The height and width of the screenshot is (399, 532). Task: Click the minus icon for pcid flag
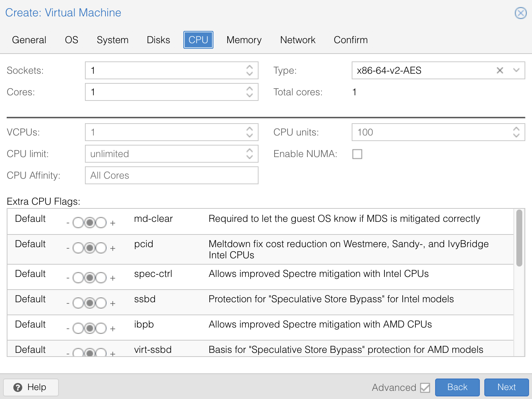tap(68, 248)
